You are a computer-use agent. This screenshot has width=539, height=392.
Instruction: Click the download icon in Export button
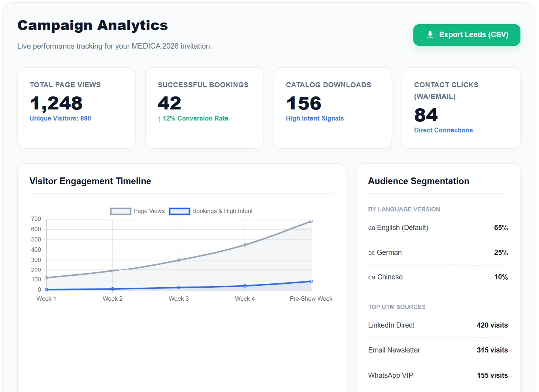pyautogui.click(x=430, y=35)
